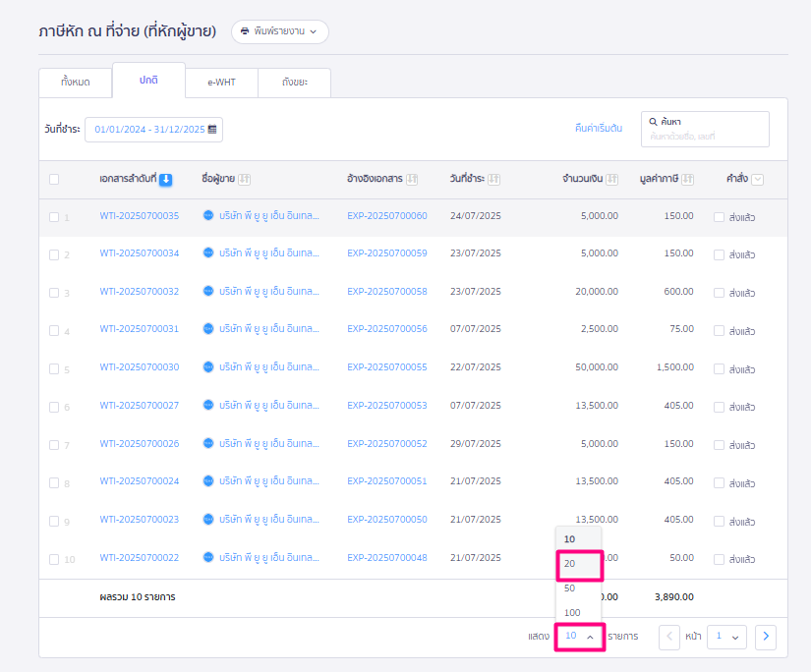Sort the มูลค่าภาษี column with its icon
This screenshot has height=672, width=811.
coord(687,180)
